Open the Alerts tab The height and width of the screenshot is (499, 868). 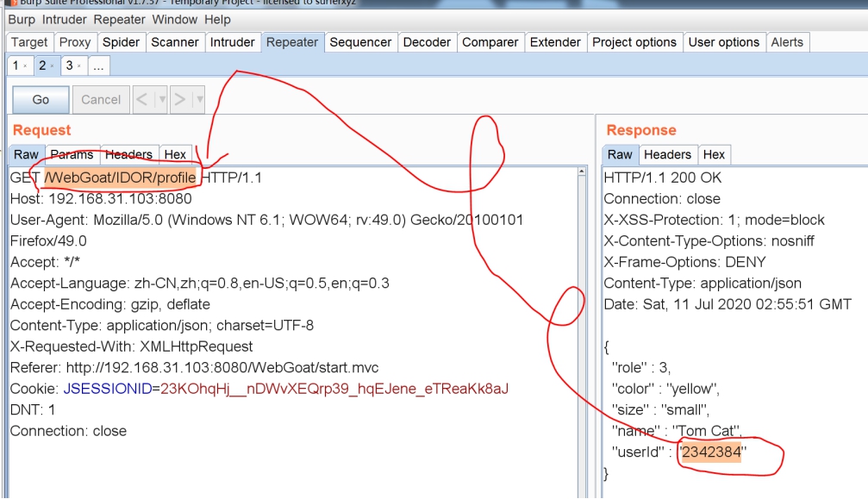point(787,42)
